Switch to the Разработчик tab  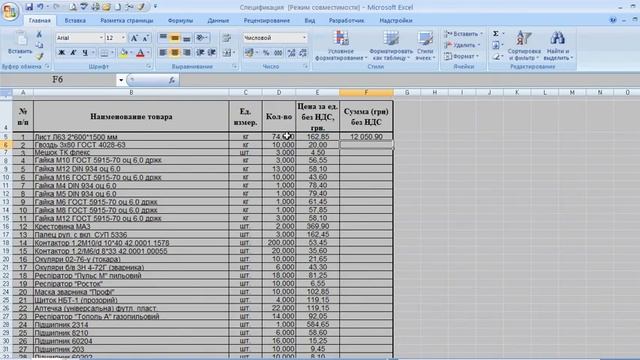tap(347, 20)
